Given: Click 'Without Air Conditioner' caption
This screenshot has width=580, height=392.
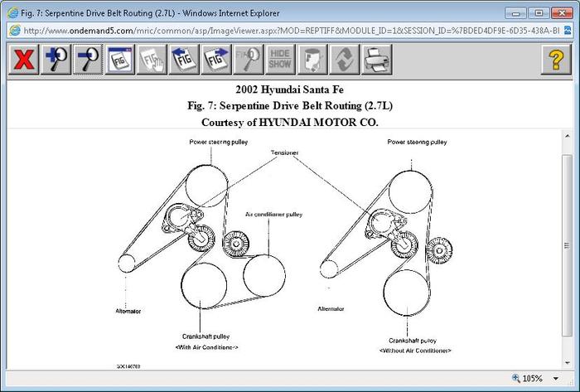Looking at the screenshot, I should (x=415, y=351).
